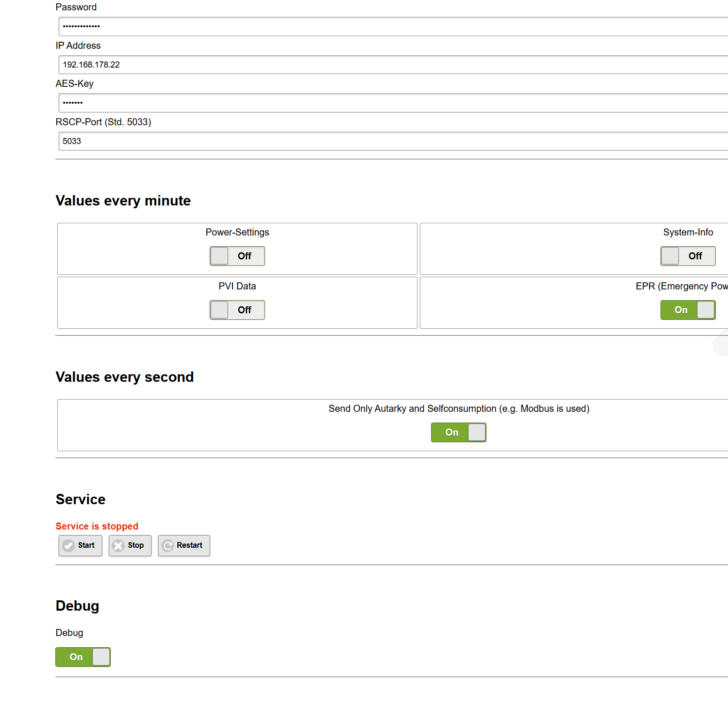Viewport: 728px width, 711px height.
Task: Disable the Debug switch
Action: click(83, 657)
